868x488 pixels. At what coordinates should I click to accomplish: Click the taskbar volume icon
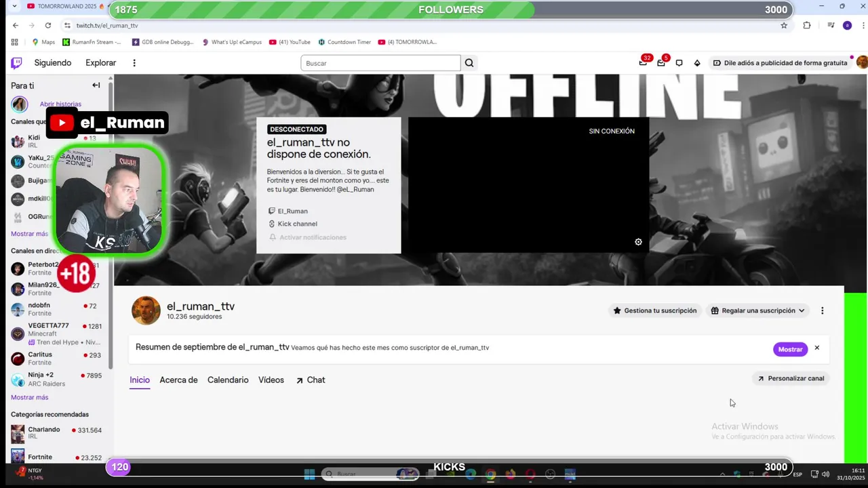tap(825, 474)
